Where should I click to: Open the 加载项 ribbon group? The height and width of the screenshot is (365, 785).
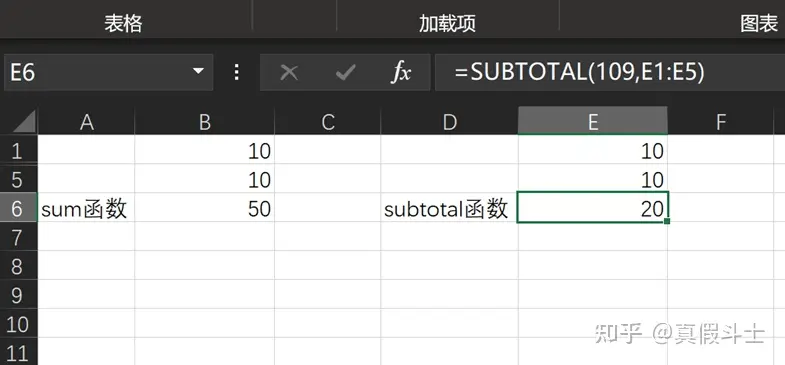(448, 24)
